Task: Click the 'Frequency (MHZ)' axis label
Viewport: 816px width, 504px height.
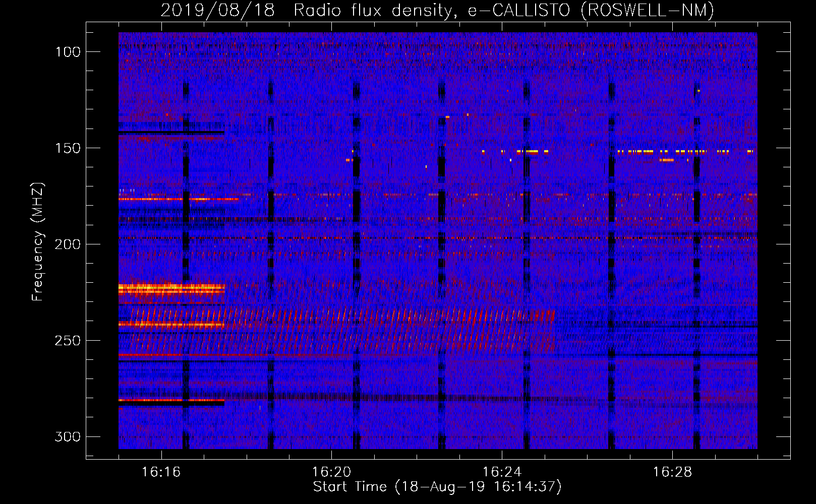Action: [x=38, y=241]
